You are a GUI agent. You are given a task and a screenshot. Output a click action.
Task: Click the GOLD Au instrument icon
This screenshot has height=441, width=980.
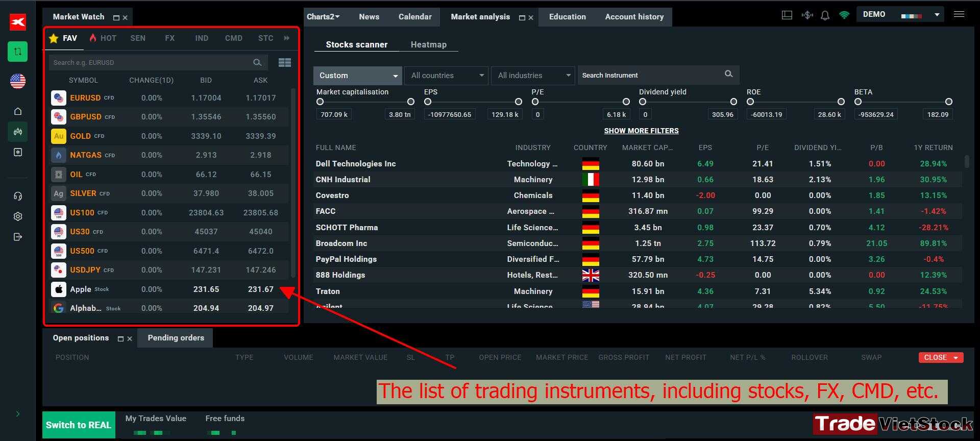pos(59,136)
